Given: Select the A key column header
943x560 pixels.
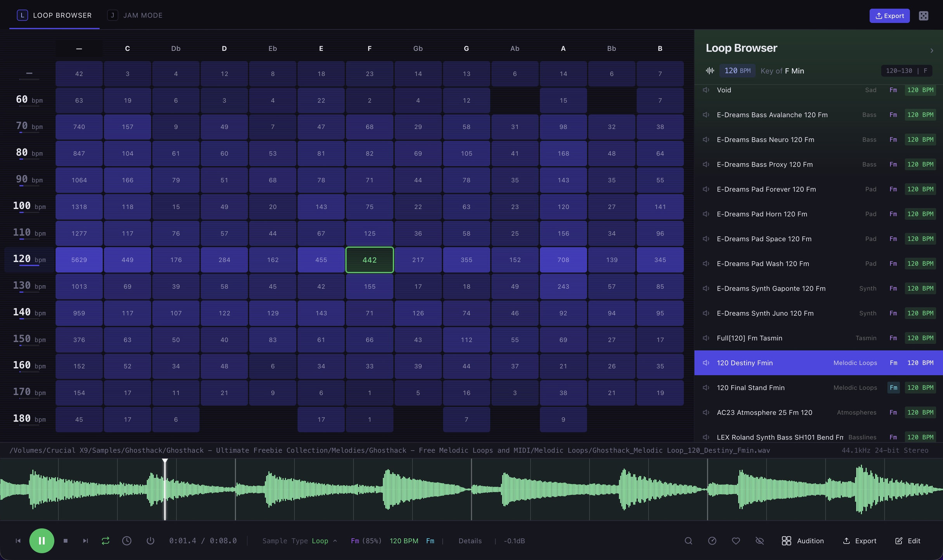Looking at the screenshot, I should pos(563,48).
